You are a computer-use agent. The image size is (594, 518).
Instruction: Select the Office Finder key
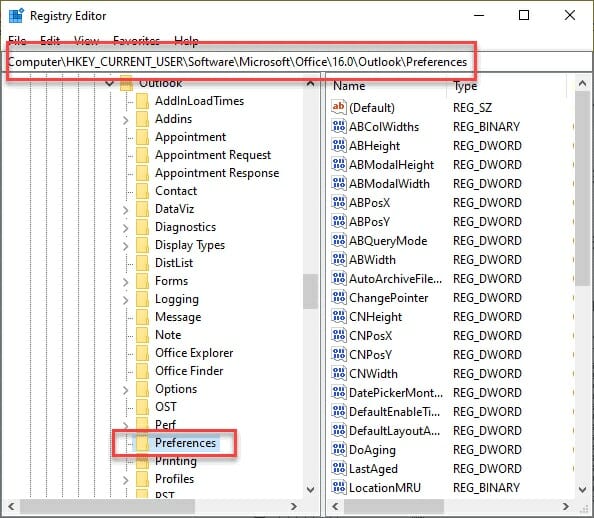click(x=189, y=371)
